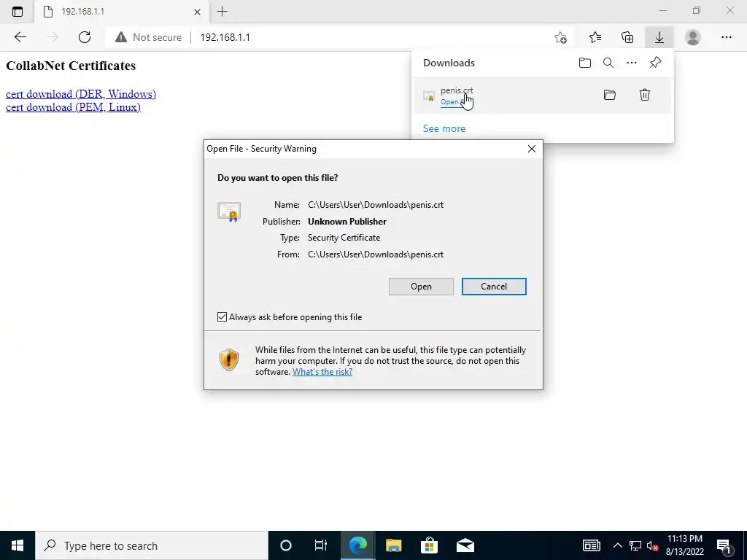This screenshot has width=747, height=560.
Task: Open the notification center icon
Action: point(724,545)
